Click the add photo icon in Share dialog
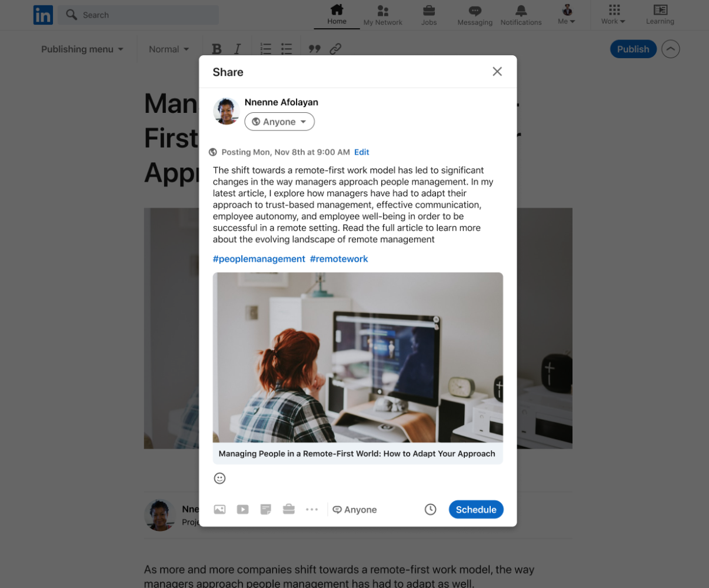This screenshot has width=709, height=588. [x=219, y=510]
